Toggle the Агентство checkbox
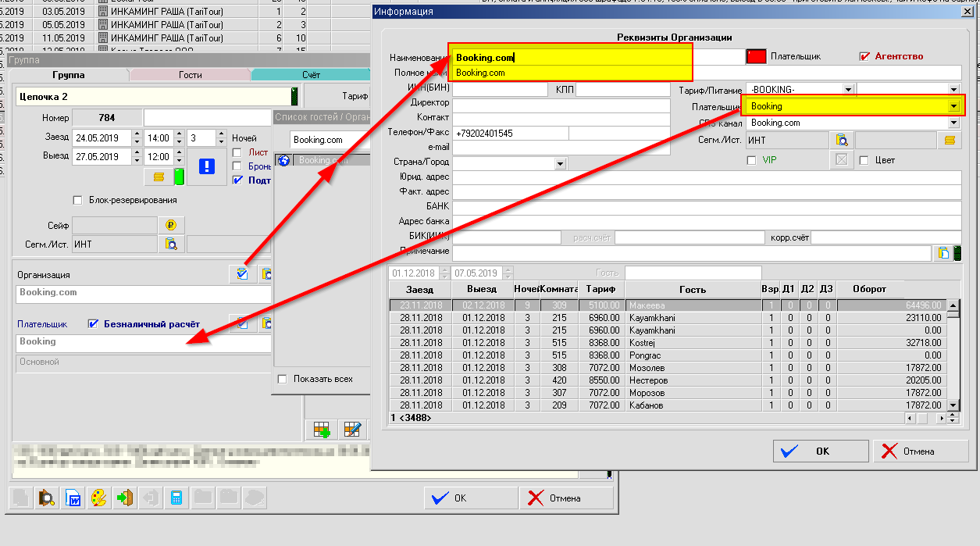This screenshot has width=980, height=546. (864, 56)
